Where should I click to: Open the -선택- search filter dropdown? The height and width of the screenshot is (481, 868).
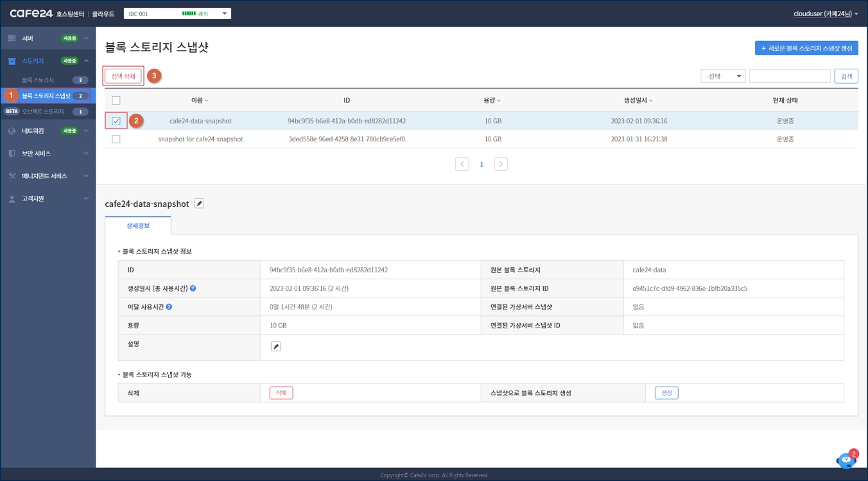tap(723, 76)
